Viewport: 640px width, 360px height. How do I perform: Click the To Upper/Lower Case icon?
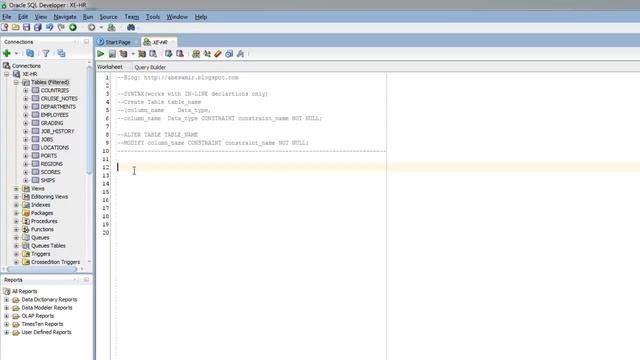click(x=207, y=53)
